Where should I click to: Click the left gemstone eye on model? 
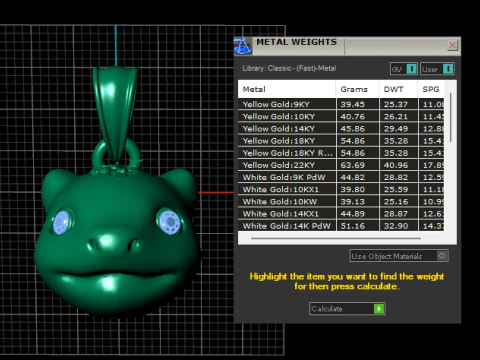coord(62,222)
